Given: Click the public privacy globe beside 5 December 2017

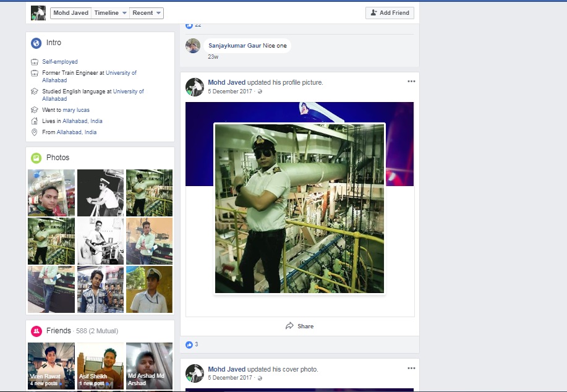Looking at the screenshot, I should [x=260, y=92].
